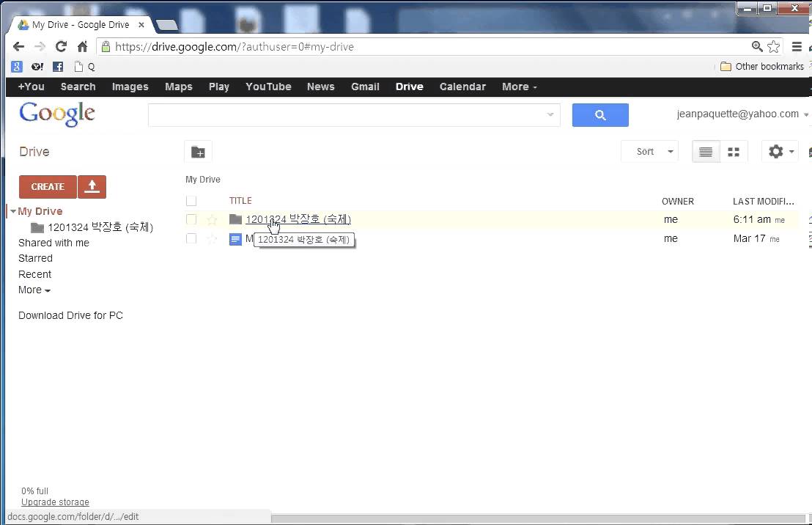Click Download Drive for PC
This screenshot has width=812, height=525.
(70, 315)
